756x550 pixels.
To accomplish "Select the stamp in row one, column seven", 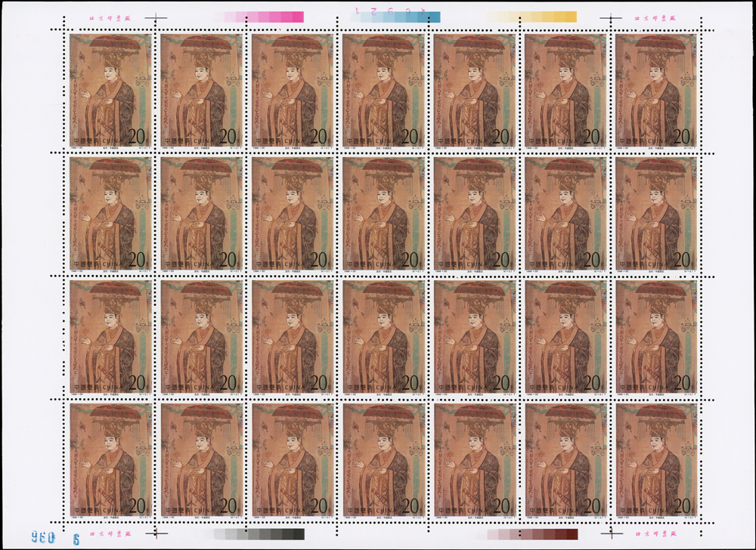I will (x=657, y=91).
